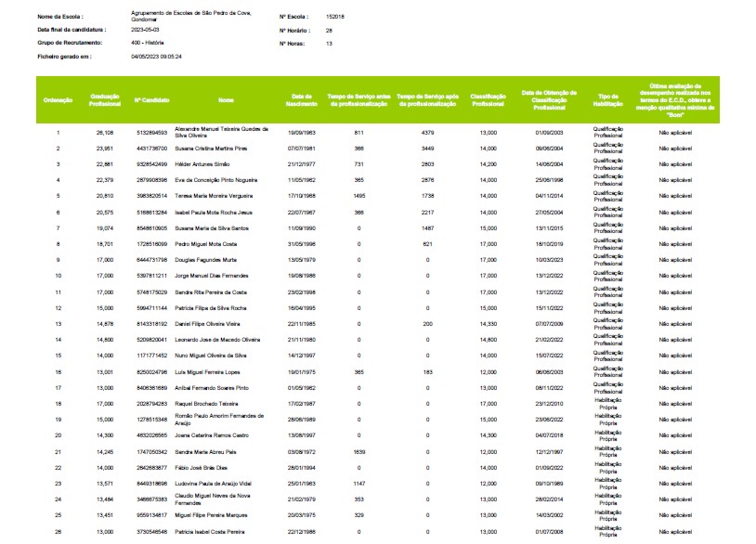Click the Classificação Profissional column header

click(x=488, y=99)
